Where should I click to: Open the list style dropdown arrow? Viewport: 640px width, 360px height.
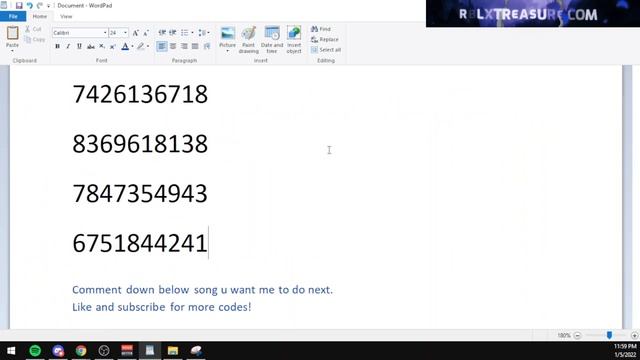pyautogui.click(x=192, y=33)
